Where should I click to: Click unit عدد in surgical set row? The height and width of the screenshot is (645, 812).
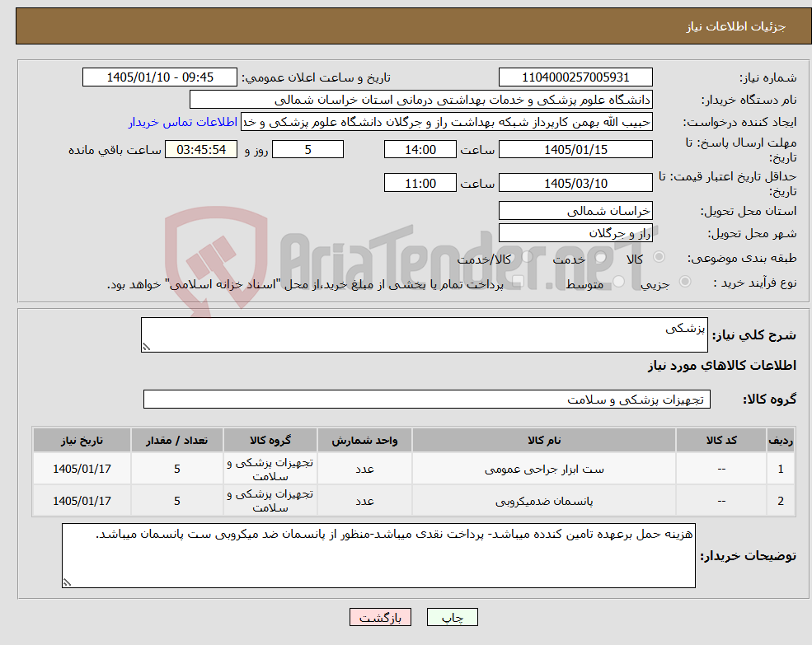pyautogui.click(x=364, y=469)
